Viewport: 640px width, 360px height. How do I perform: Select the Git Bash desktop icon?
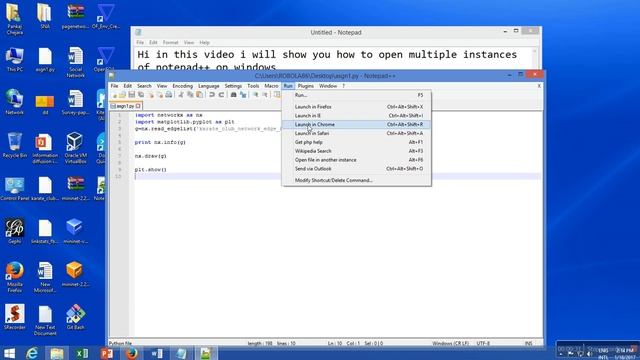point(76,317)
